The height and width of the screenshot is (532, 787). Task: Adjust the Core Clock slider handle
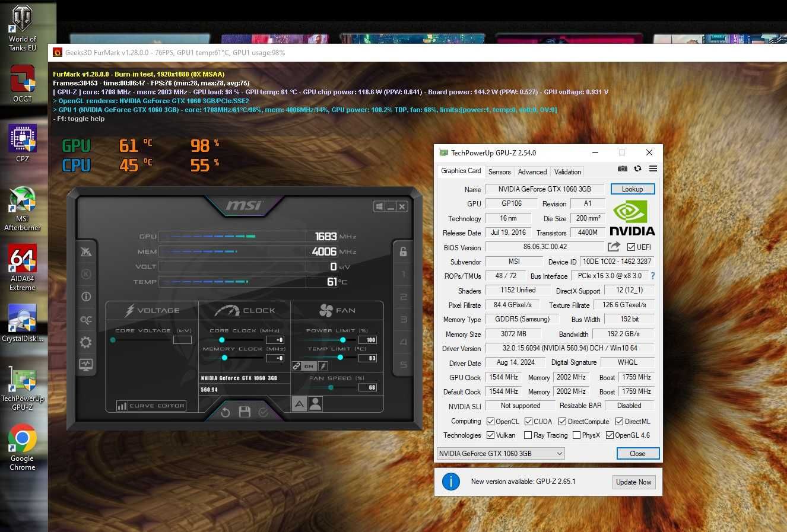click(x=221, y=340)
